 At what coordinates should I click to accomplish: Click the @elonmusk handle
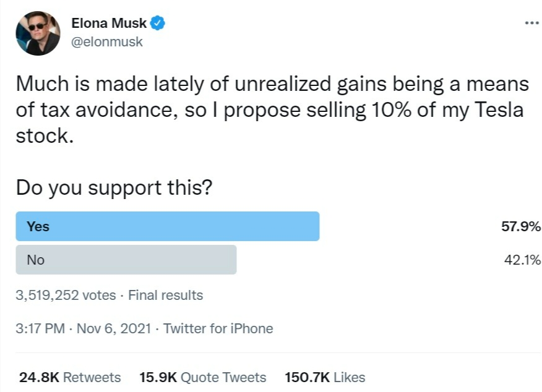click(108, 41)
